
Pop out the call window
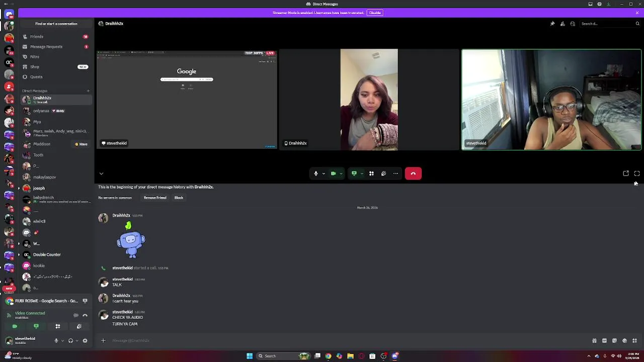[x=626, y=173]
